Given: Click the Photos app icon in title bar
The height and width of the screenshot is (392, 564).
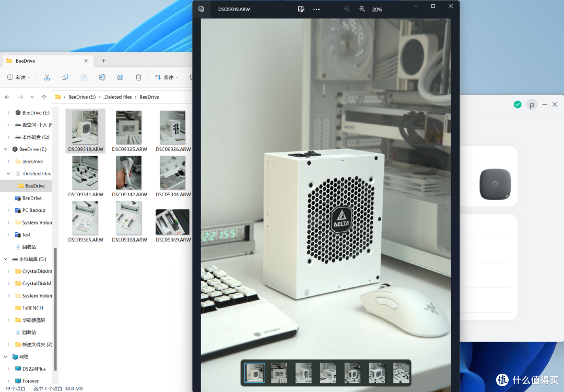Looking at the screenshot, I should pos(202,9).
